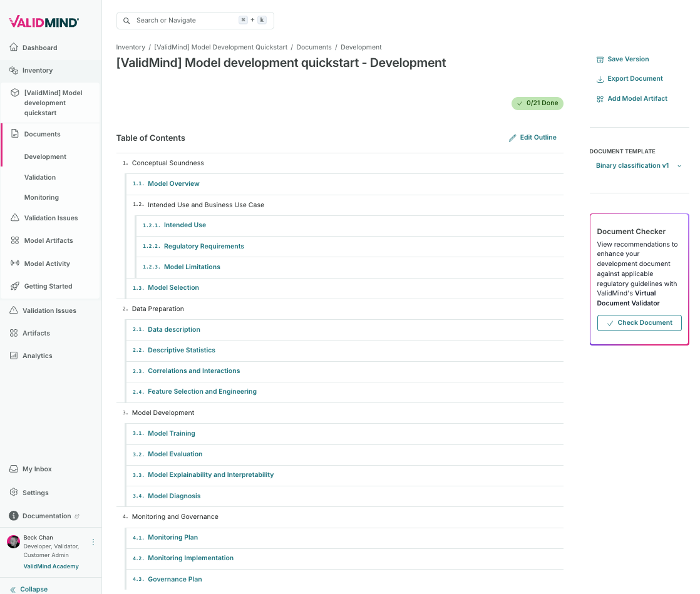Click Beck Chan's avatar picture
Image resolution: width=700 pixels, height=594 pixels.
[13, 542]
